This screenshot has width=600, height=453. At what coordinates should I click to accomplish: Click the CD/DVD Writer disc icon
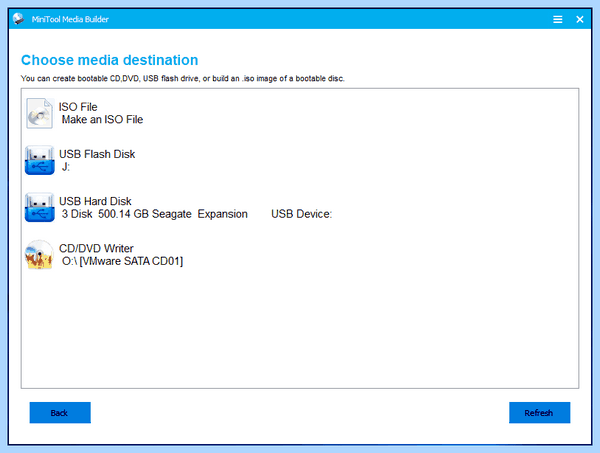pyautogui.click(x=39, y=254)
